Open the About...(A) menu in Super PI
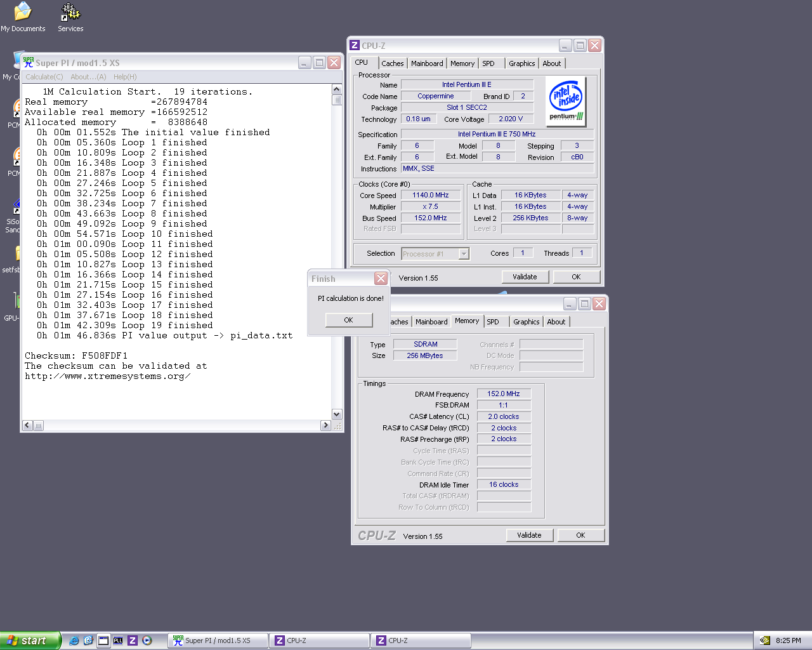 pos(88,77)
